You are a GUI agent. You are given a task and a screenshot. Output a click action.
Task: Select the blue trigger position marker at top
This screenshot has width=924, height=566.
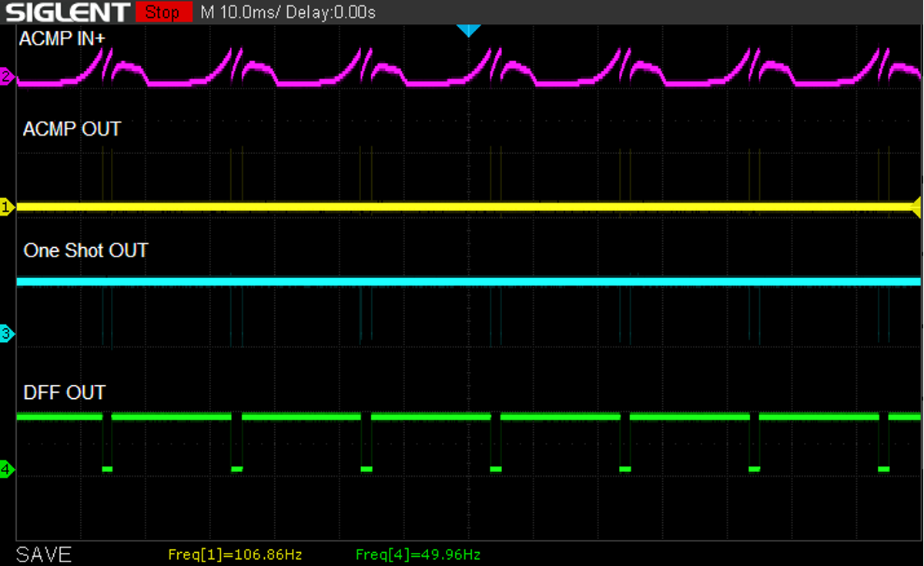467,30
